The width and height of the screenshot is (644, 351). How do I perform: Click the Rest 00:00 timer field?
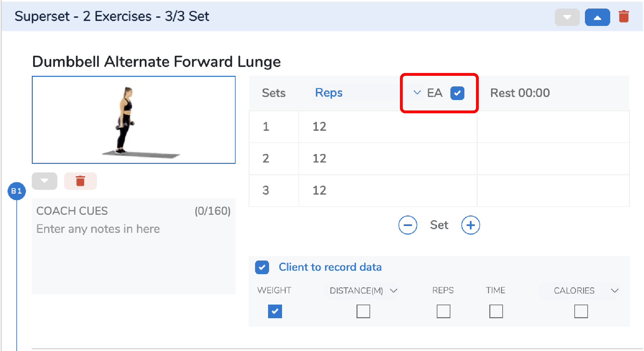tap(520, 93)
